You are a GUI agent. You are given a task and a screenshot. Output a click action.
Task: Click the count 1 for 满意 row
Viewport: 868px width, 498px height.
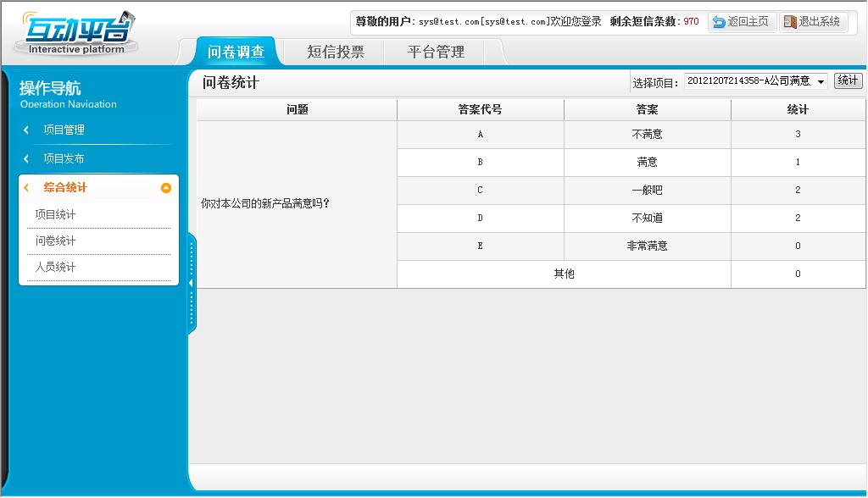pyautogui.click(x=798, y=162)
